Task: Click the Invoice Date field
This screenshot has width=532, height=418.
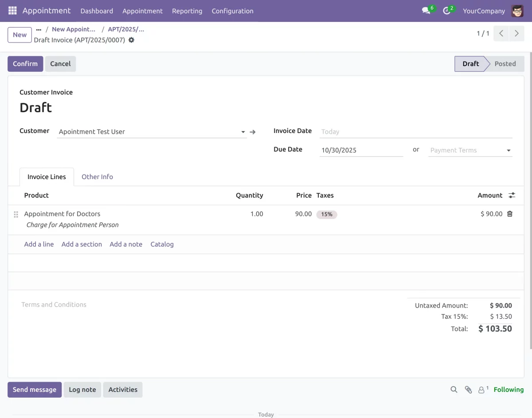Action: pos(377,132)
